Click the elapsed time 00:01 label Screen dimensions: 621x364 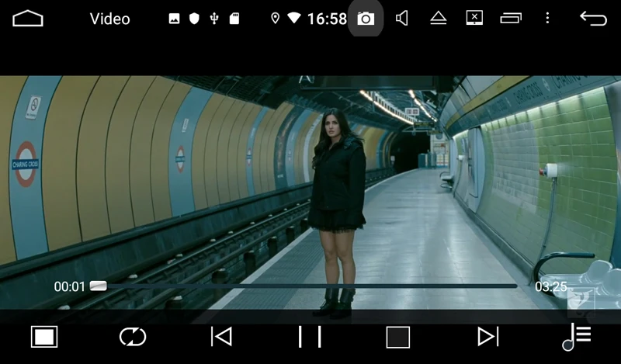69,286
